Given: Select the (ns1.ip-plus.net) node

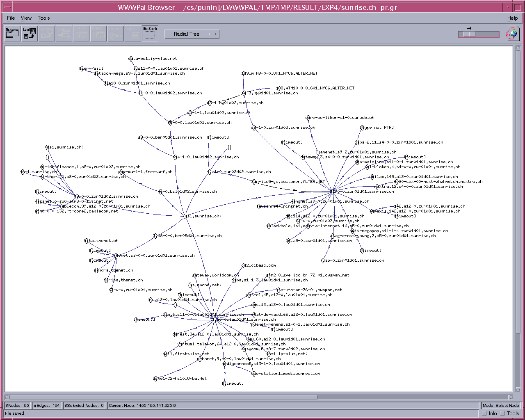Looking at the screenshot, I should 269,354.
